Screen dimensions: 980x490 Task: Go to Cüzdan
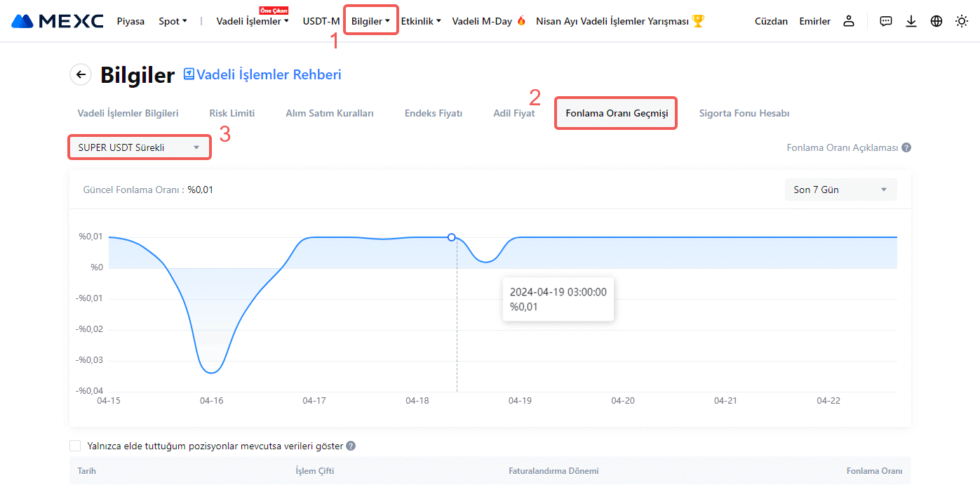(771, 21)
